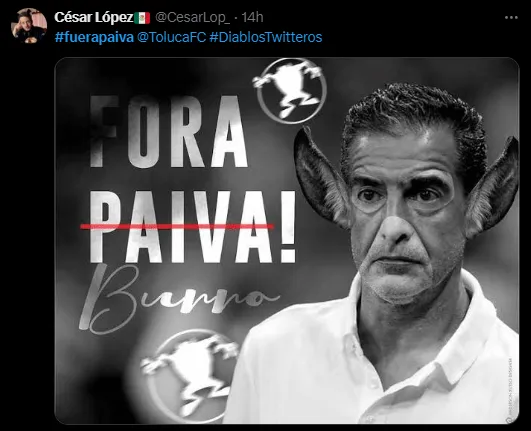Click the word FORA in the image
The height and width of the screenshot is (431, 531).
point(169,132)
